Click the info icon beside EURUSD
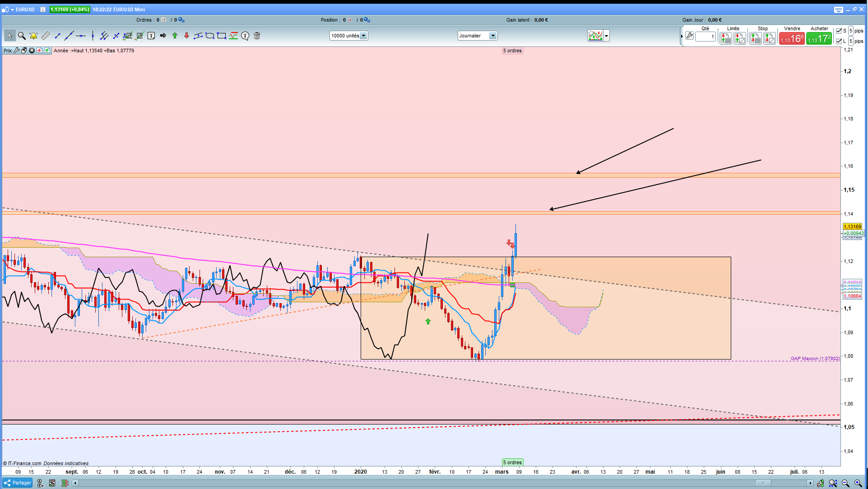868x489 pixels. (x=43, y=9)
